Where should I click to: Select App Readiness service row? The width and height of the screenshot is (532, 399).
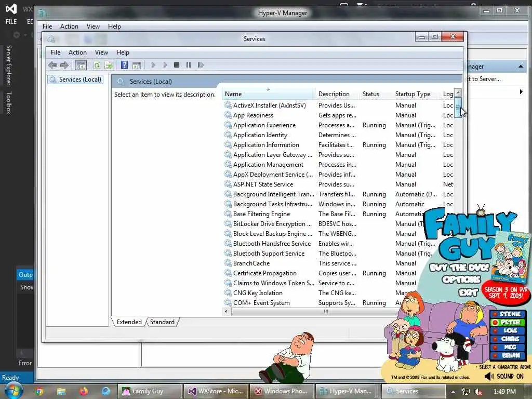(x=253, y=115)
